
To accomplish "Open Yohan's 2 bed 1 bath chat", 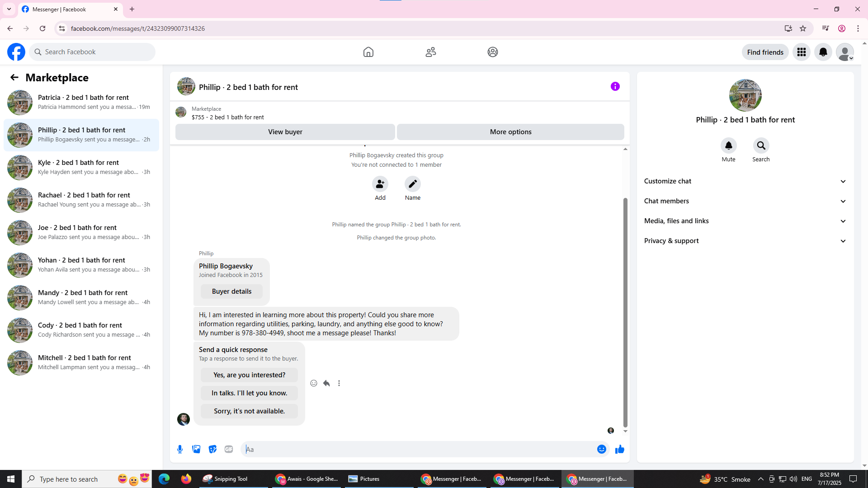I will pos(81,265).
